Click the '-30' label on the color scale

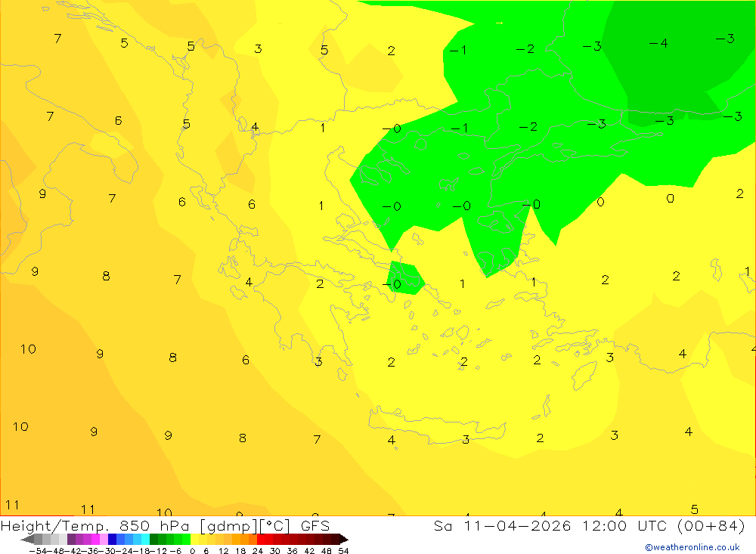click(x=107, y=551)
